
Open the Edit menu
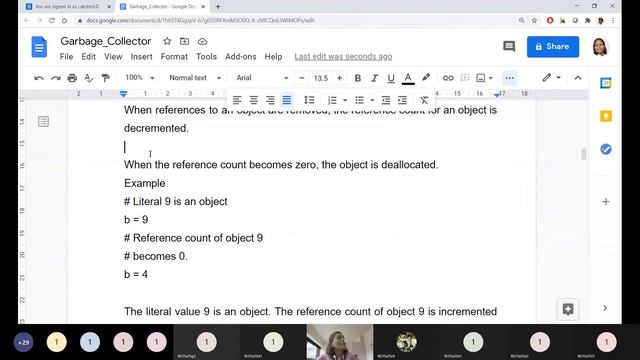coord(88,57)
